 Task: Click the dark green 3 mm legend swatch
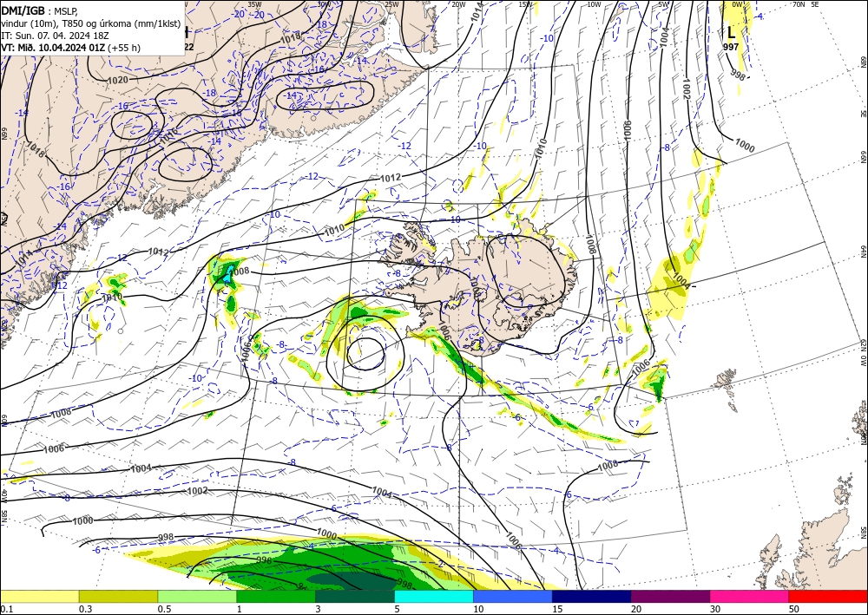pos(355,596)
